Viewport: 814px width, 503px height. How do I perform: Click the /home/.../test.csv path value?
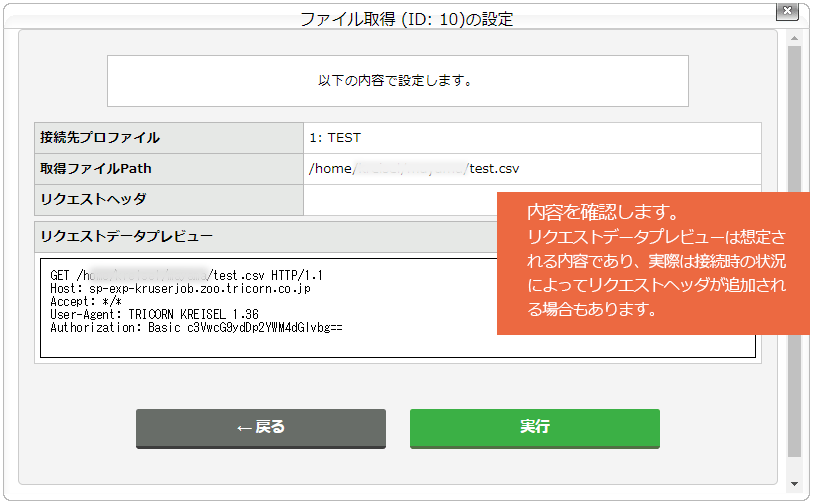414,169
